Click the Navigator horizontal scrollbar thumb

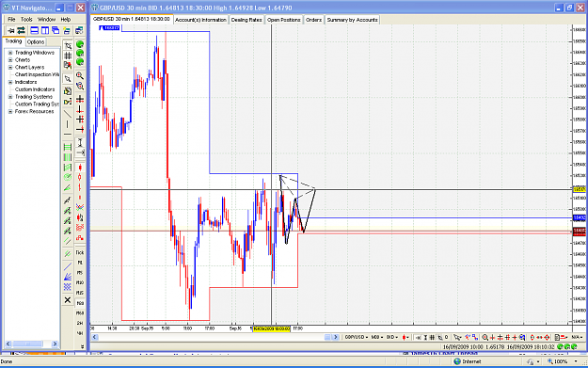coord(27,344)
